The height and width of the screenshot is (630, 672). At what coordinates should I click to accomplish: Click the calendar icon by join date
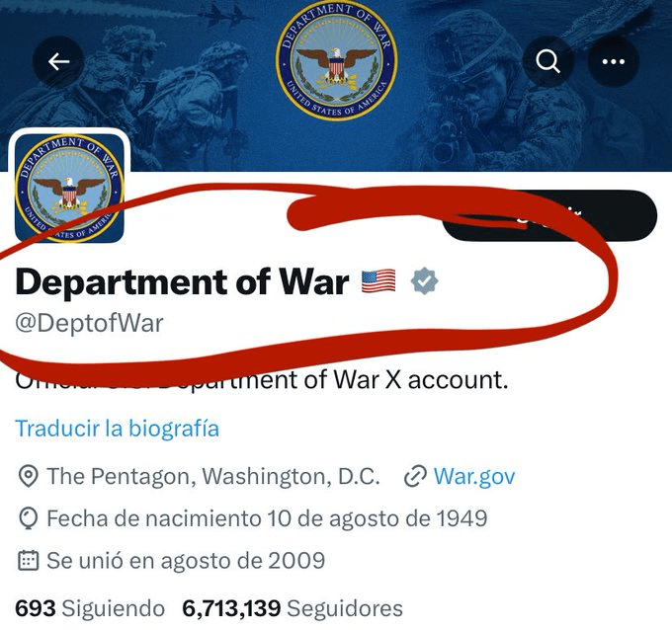[x=29, y=561]
